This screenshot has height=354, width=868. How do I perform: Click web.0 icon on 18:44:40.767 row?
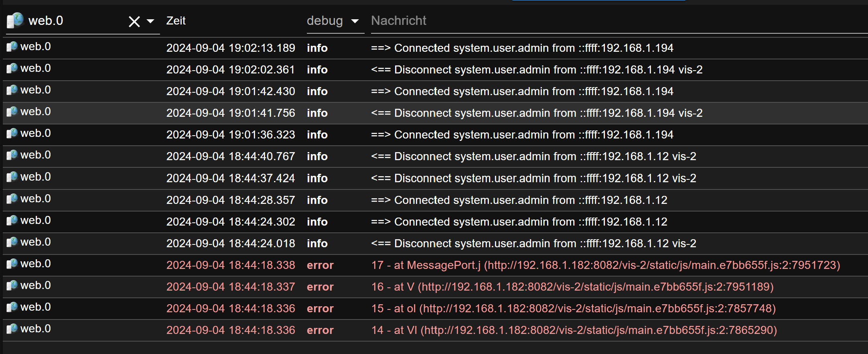[12, 155]
